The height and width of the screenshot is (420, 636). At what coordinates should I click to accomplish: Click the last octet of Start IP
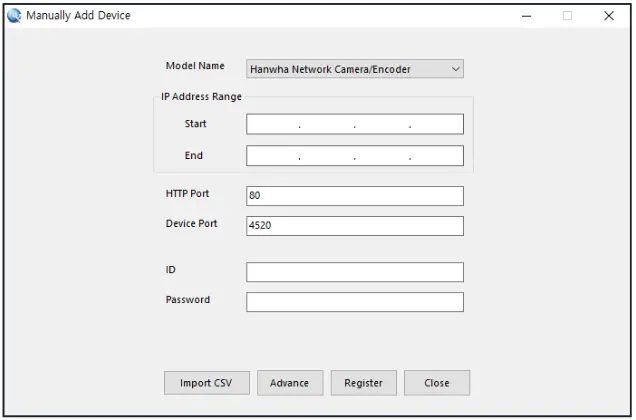(436, 124)
